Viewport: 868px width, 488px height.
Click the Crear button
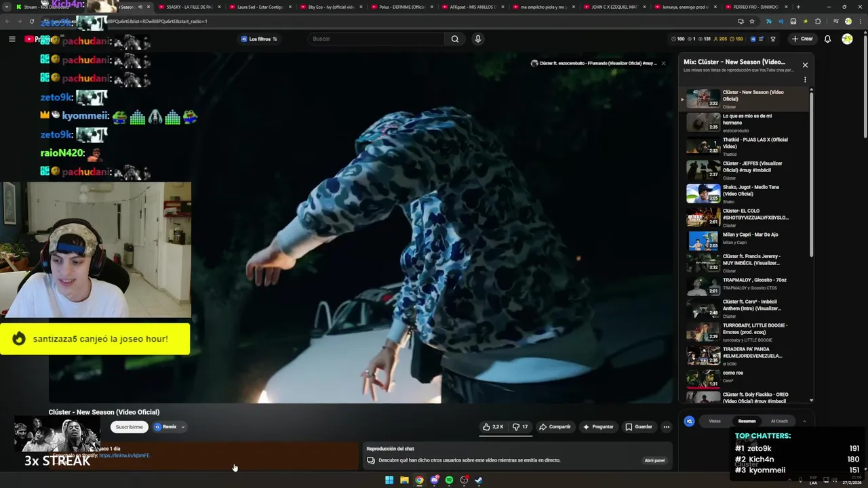coord(802,39)
